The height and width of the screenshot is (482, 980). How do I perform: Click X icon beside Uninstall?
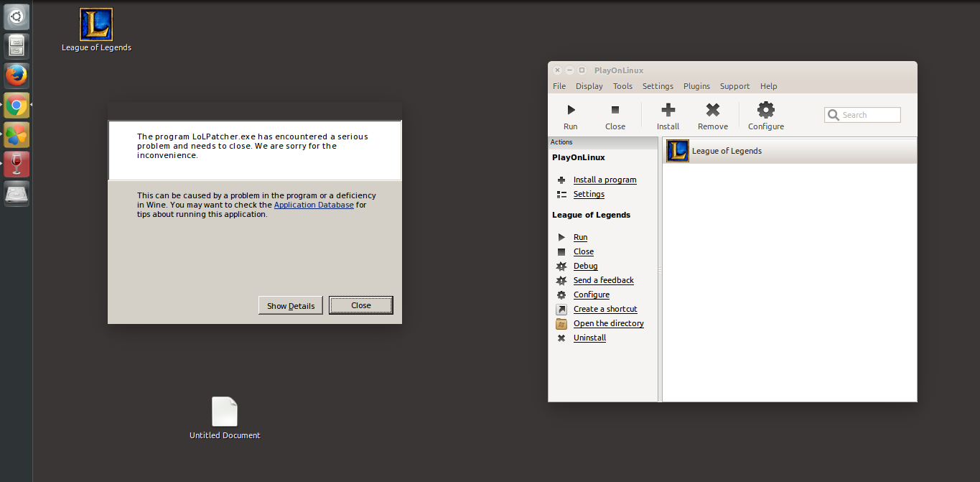pyautogui.click(x=561, y=338)
